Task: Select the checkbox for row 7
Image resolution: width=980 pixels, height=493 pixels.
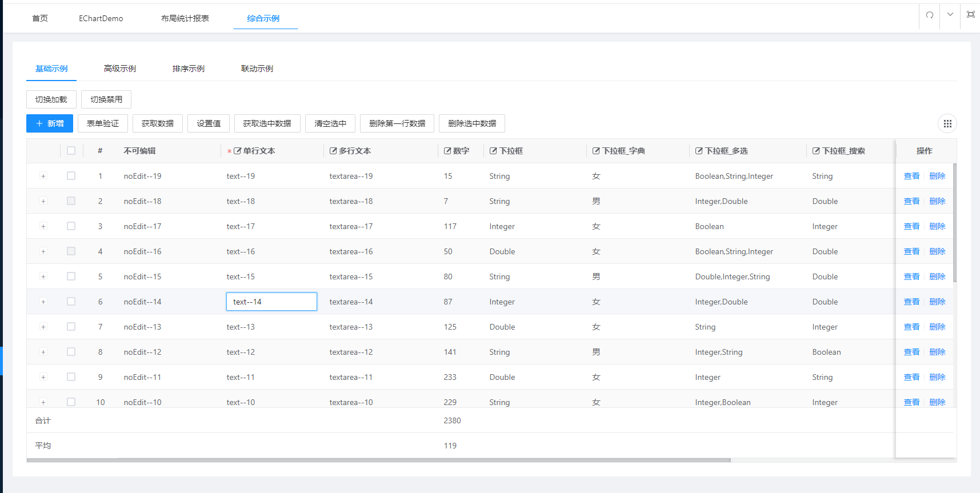Action: tap(71, 327)
